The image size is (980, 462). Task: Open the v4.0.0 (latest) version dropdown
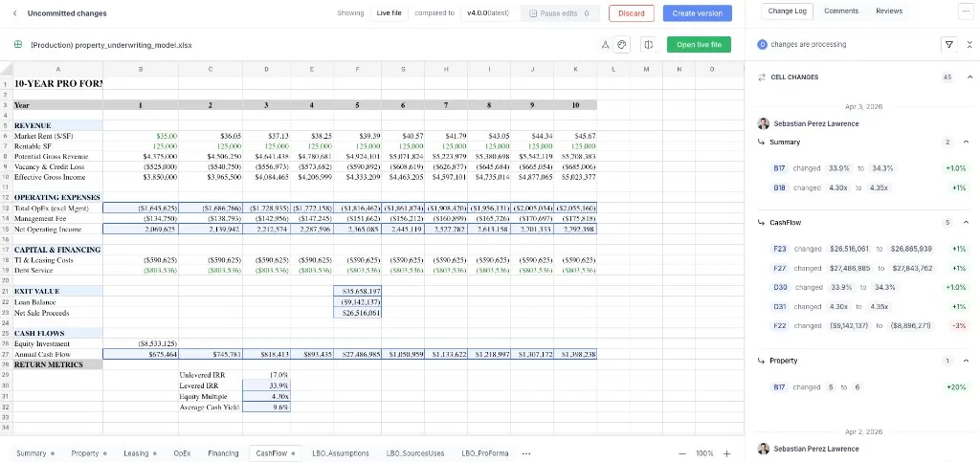pyautogui.click(x=489, y=13)
